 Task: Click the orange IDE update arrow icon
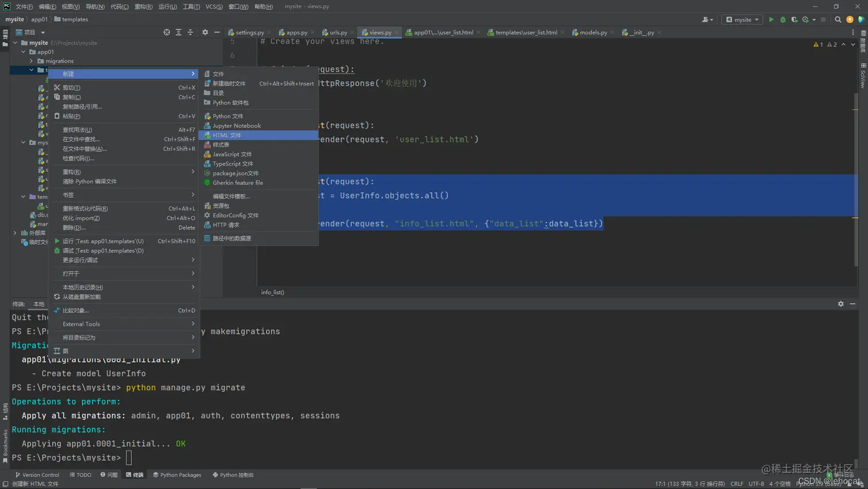click(x=850, y=20)
